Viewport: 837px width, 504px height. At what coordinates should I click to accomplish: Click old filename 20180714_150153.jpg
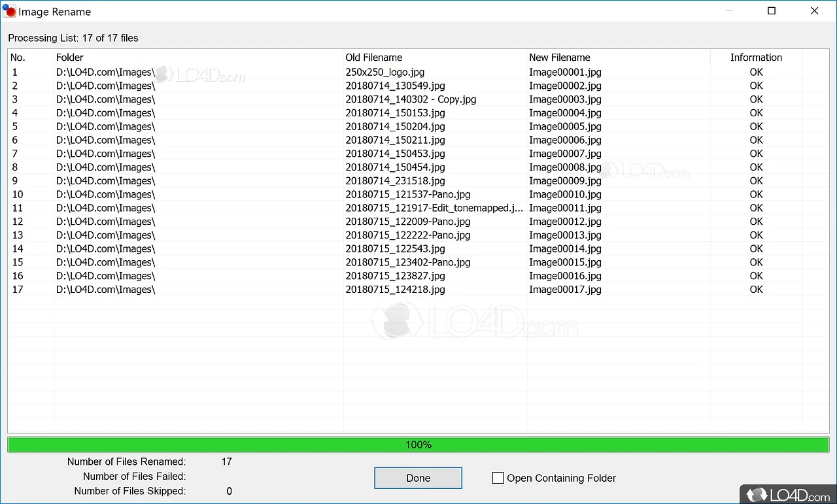tap(395, 113)
